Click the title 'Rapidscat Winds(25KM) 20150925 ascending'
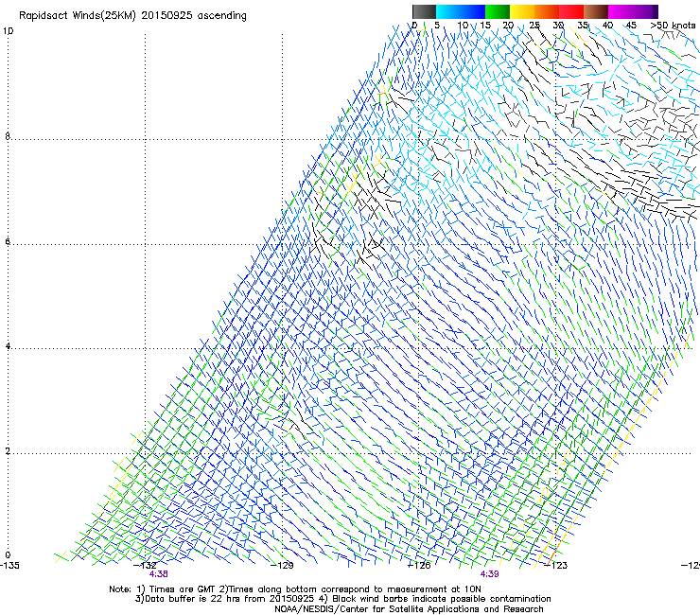Screen dimensions: 700x615 (132, 16)
